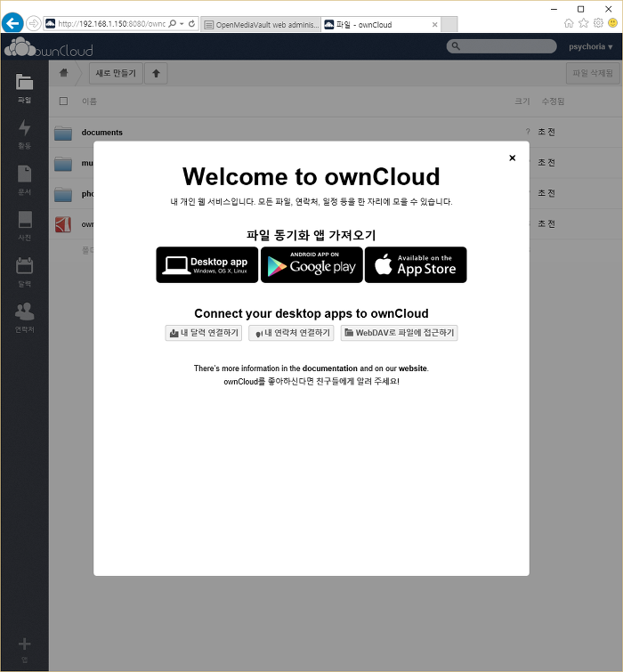Click 내 연락처 연결하기 contacts connect button
The image size is (623, 672).
(x=291, y=333)
